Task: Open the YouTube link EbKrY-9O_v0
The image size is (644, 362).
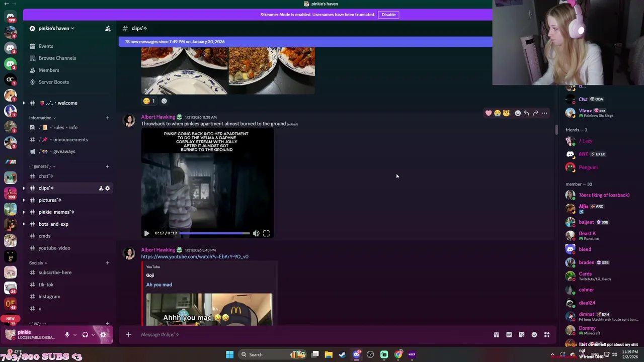Action: pos(195,257)
